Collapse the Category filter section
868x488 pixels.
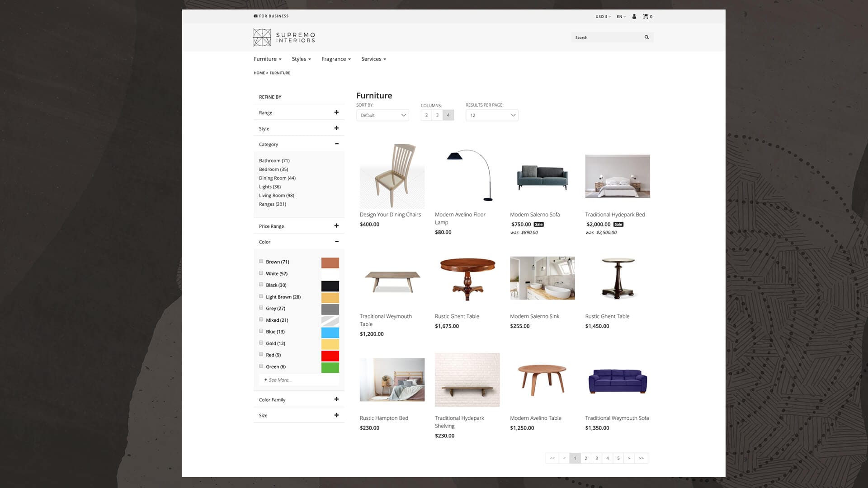336,143
